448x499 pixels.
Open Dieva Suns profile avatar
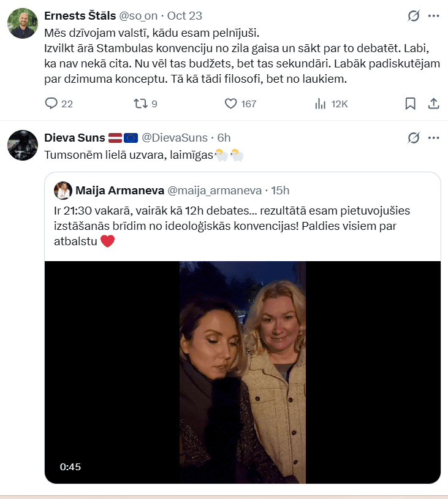point(23,145)
